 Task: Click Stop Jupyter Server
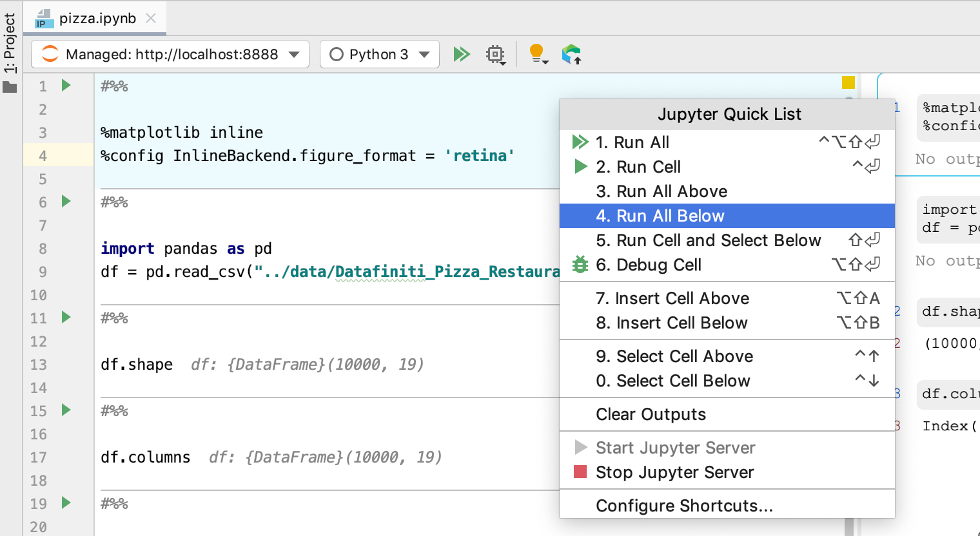(674, 472)
